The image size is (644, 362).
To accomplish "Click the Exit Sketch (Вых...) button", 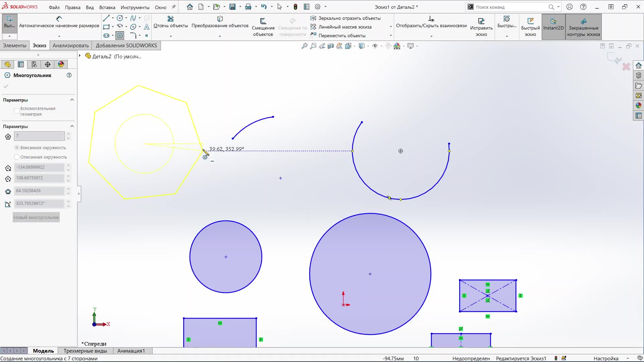I will click(x=9, y=23).
